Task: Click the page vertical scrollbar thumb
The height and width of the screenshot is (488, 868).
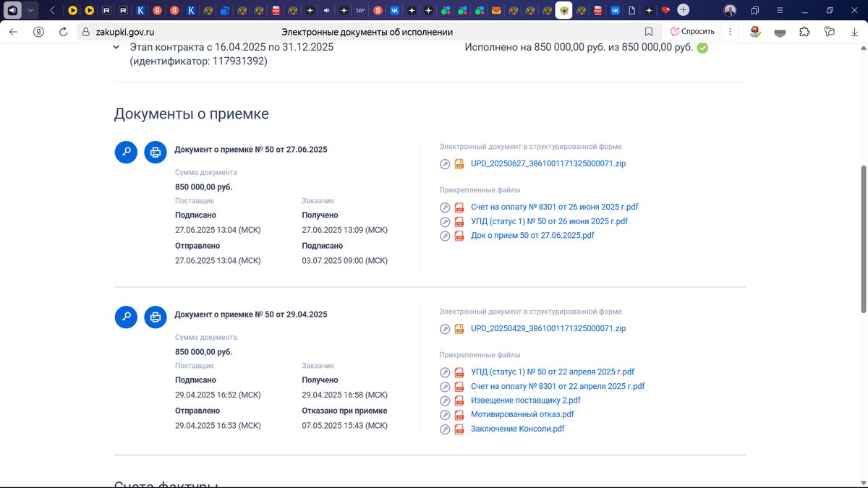Action: (x=863, y=239)
